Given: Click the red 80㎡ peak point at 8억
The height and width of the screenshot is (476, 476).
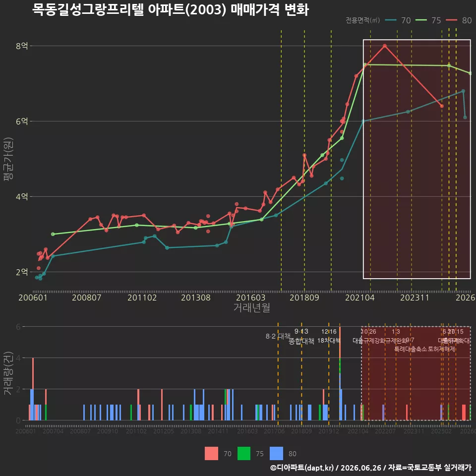Looking at the screenshot, I should (385, 46).
